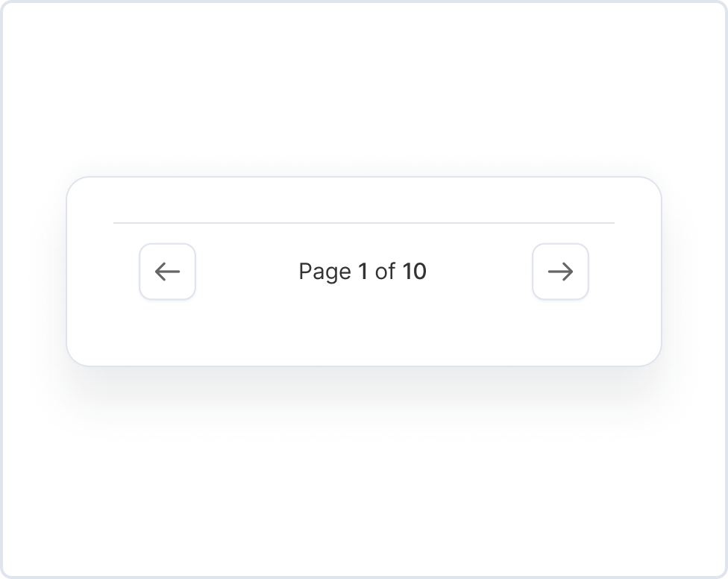Viewport: 728px width, 579px height.
Task: Select the current page number 1
Action: tap(363, 272)
